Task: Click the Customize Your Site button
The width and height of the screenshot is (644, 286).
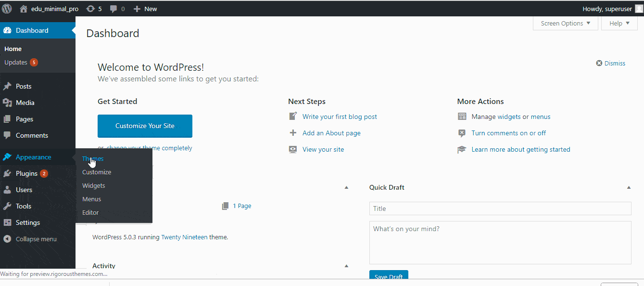Action: tap(145, 126)
